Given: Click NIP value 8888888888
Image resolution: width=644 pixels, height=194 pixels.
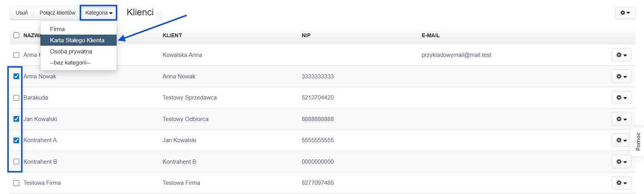Looking at the screenshot, I should [x=318, y=119].
